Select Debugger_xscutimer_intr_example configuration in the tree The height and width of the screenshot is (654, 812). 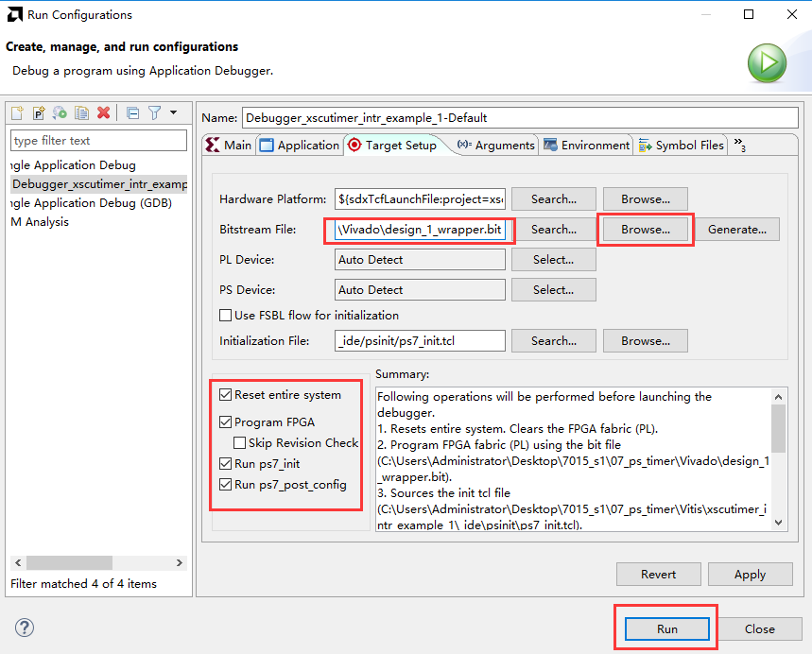(x=98, y=184)
